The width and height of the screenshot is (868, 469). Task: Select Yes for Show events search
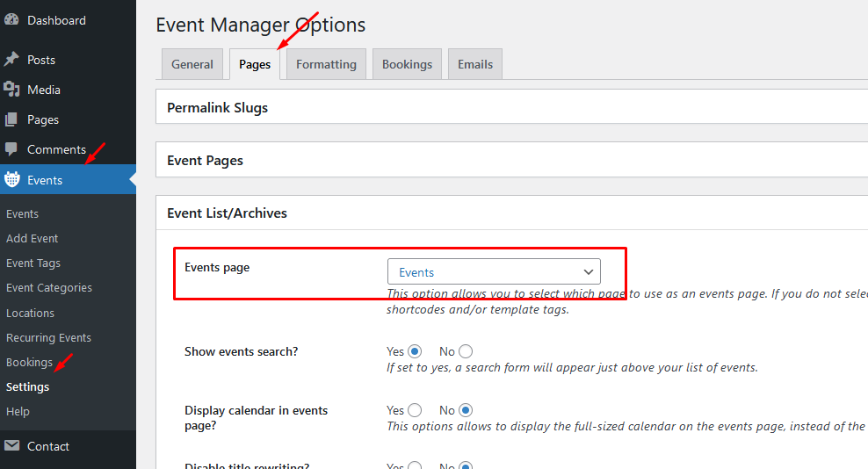coord(415,351)
